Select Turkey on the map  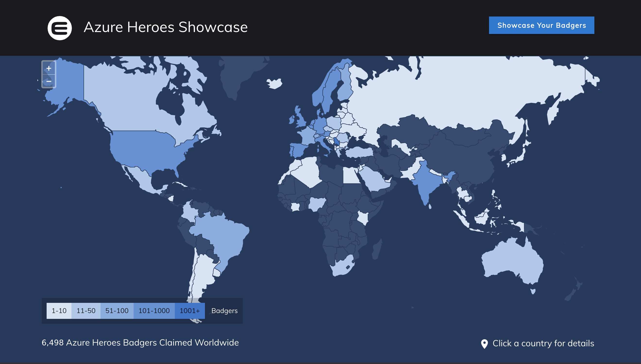click(x=359, y=152)
